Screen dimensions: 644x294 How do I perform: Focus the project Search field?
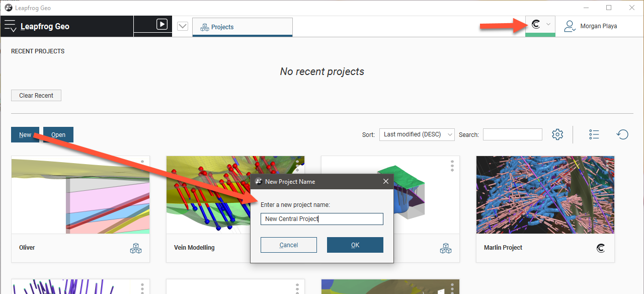(513, 134)
